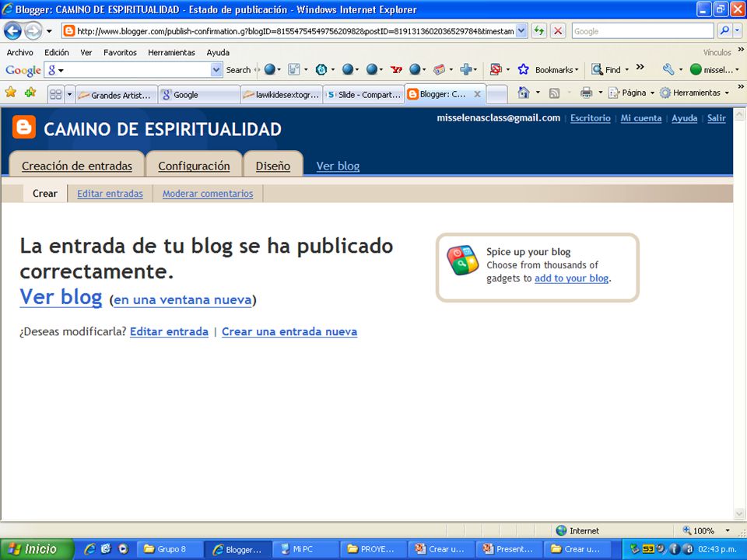Click the Mi cuenta link
Viewport: 747px width, 560px height.
[640, 118]
